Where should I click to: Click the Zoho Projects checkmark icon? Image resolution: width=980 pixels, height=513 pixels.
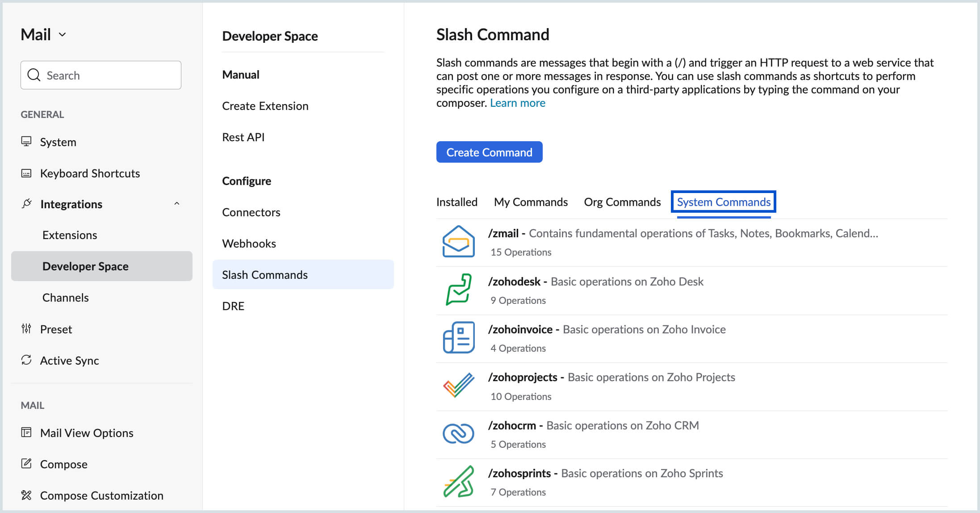pos(458,385)
